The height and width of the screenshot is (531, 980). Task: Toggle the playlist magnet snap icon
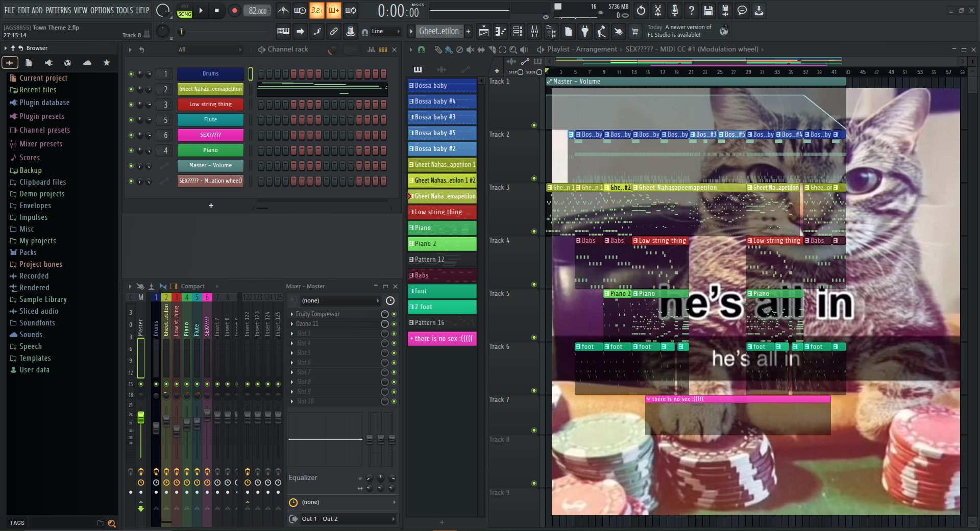(x=421, y=49)
